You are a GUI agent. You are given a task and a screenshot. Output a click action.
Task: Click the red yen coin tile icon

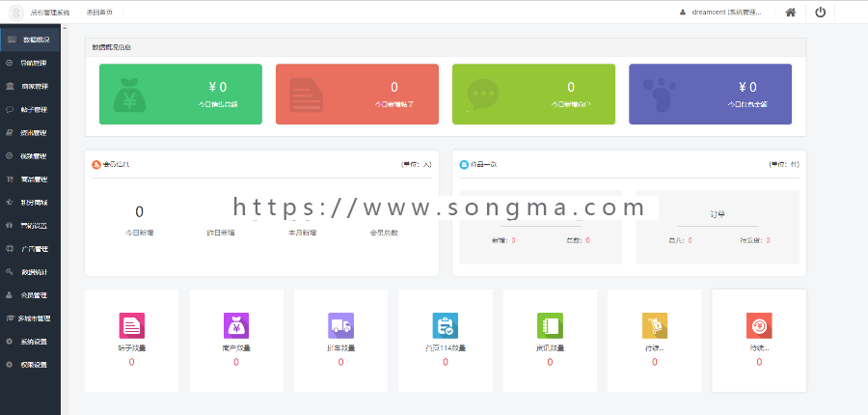[759, 325]
